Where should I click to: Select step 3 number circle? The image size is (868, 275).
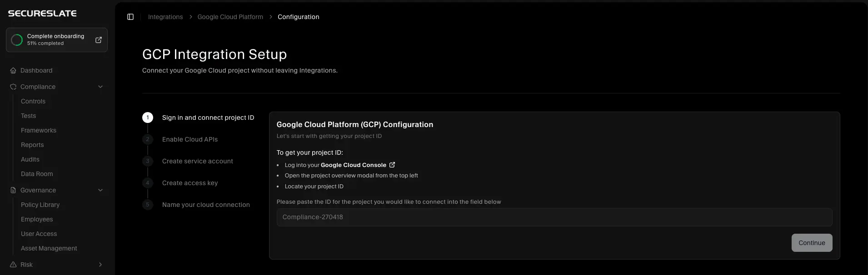pos(148,161)
